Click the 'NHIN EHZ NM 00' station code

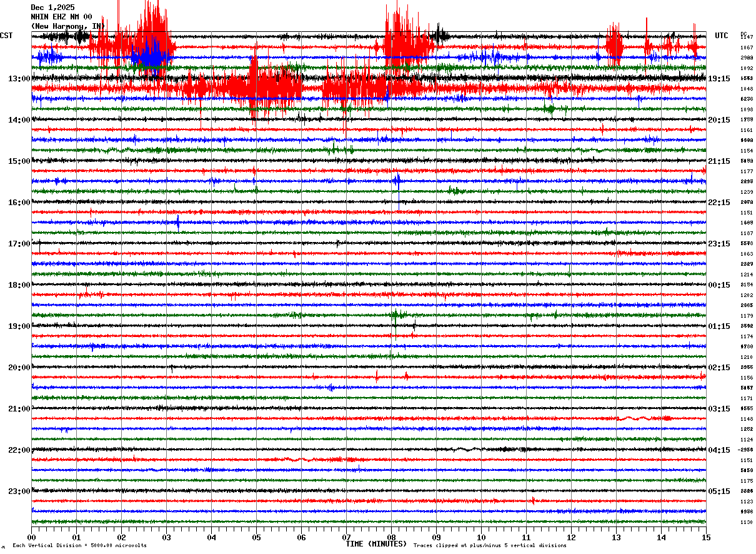coord(61,17)
